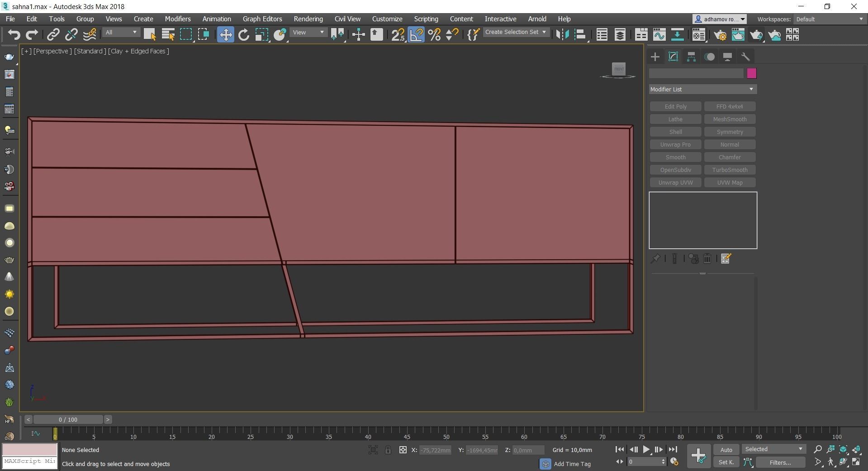868x471 pixels.
Task: Open the Workspaces Default dropdown
Action: (830, 19)
